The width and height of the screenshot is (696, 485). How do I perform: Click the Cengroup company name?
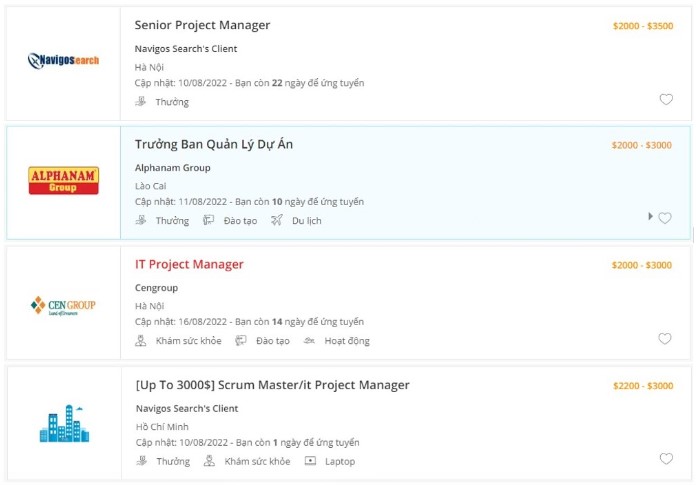point(159,288)
